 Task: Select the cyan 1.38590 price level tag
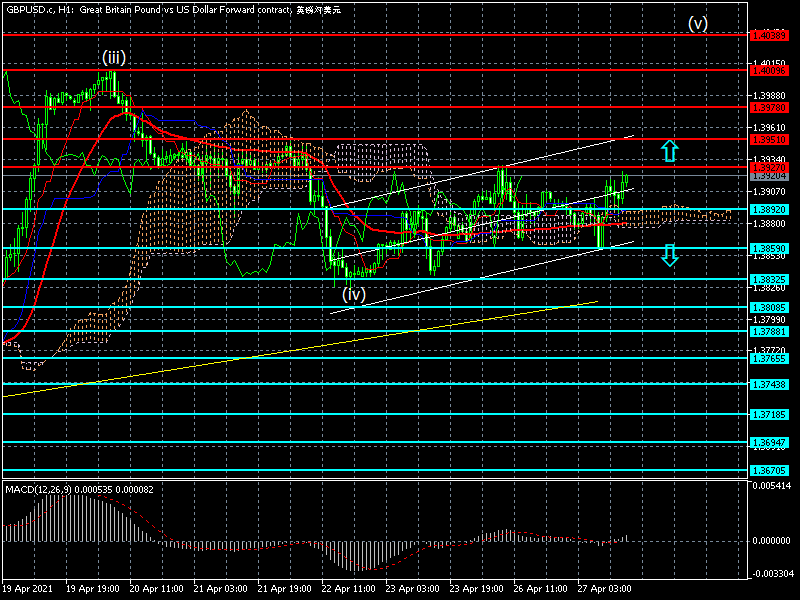click(x=769, y=248)
